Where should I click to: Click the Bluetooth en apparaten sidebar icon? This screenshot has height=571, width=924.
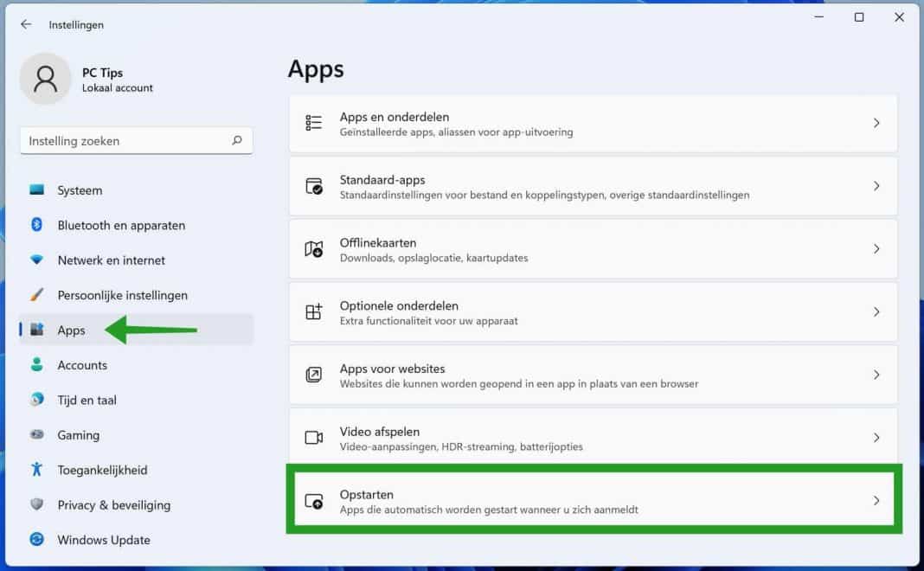36,225
